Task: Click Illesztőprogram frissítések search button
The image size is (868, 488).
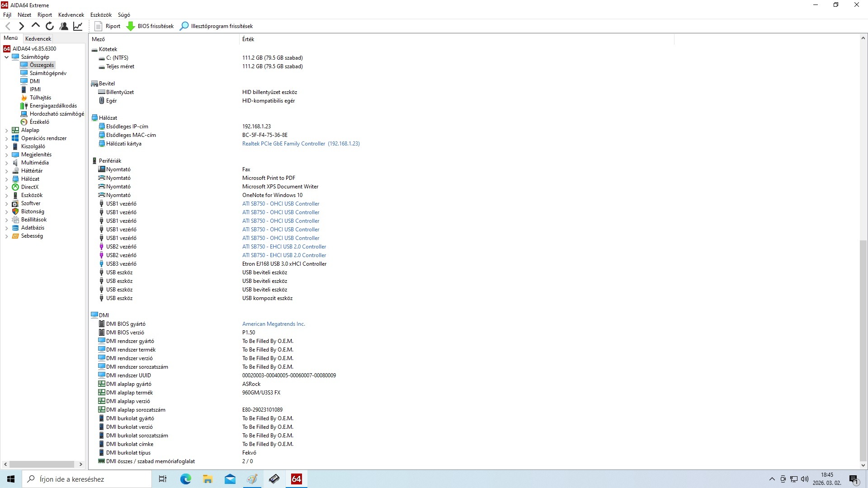Action: (x=216, y=26)
